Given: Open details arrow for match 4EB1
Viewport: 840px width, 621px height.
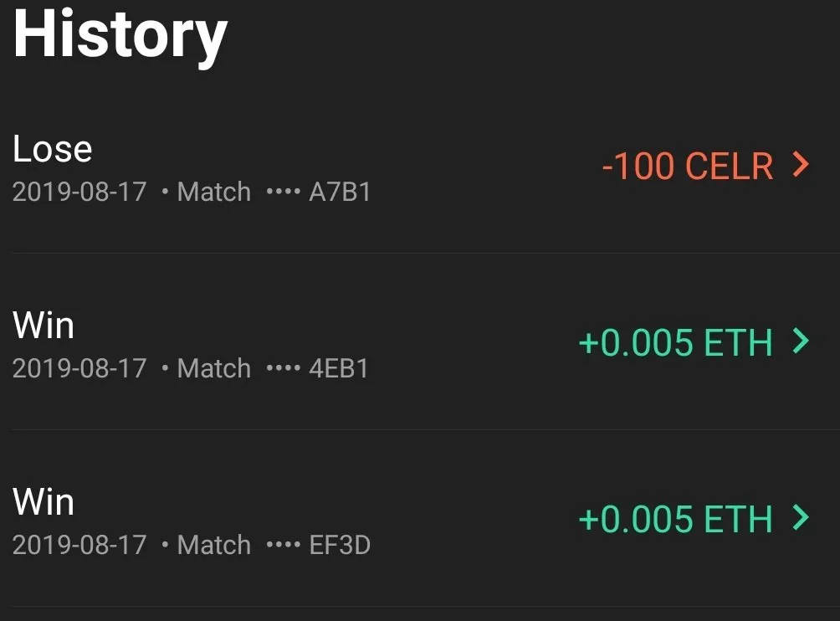Looking at the screenshot, I should coord(801,341).
